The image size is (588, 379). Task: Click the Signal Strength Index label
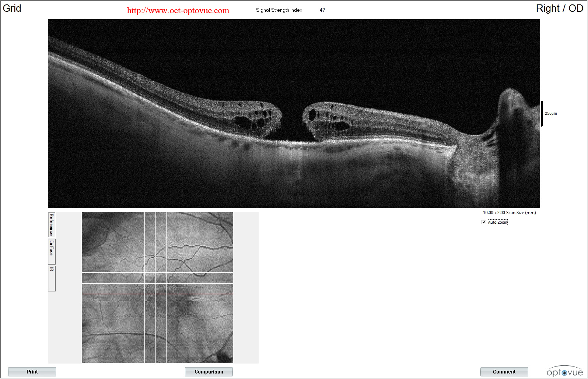279,10
